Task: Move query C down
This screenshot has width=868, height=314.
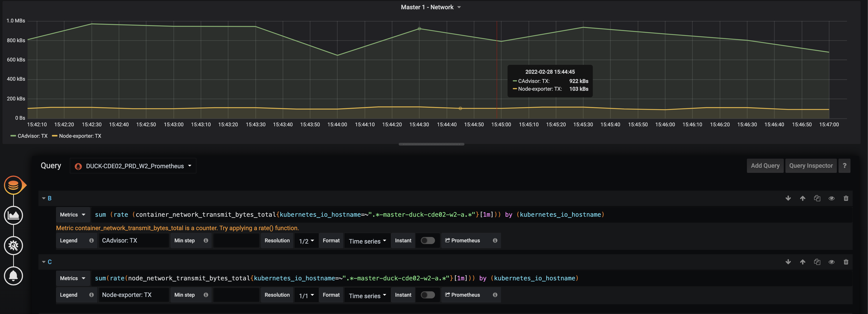Action: (788, 262)
